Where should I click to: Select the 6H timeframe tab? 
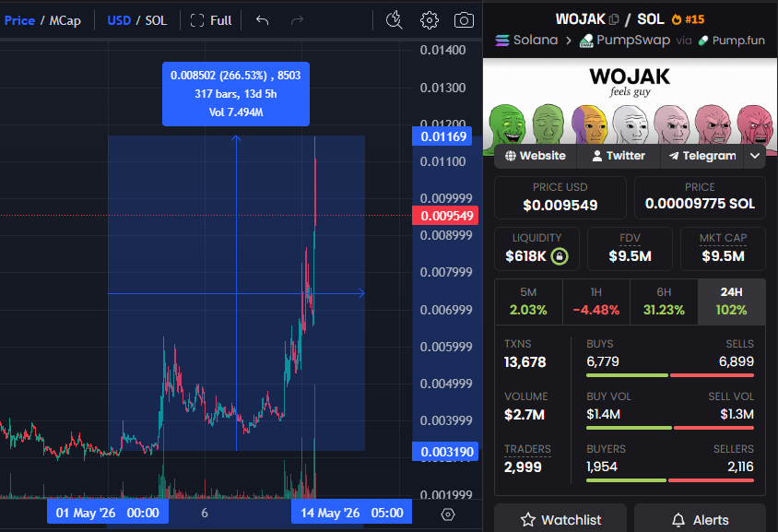click(x=664, y=301)
